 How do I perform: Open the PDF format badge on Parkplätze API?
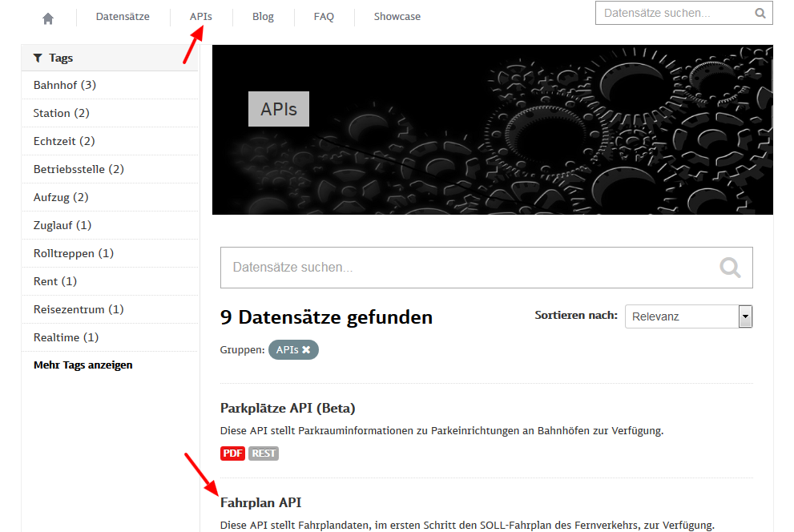(232, 453)
